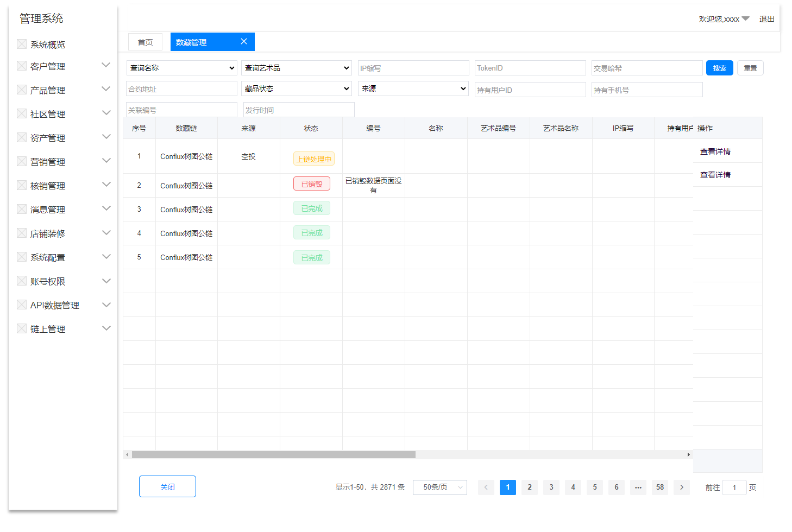Go to the next page arrow
The width and height of the screenshot is (792, 532).
tap(682, 487)
